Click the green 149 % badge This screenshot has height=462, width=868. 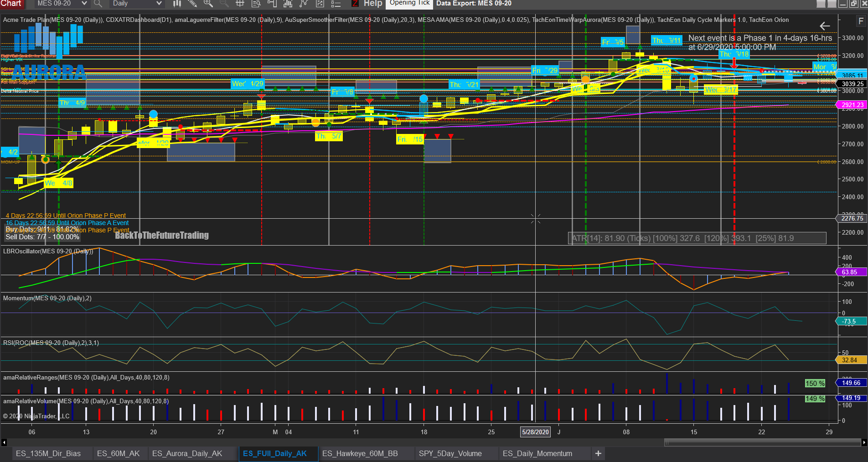coord(815,399)
